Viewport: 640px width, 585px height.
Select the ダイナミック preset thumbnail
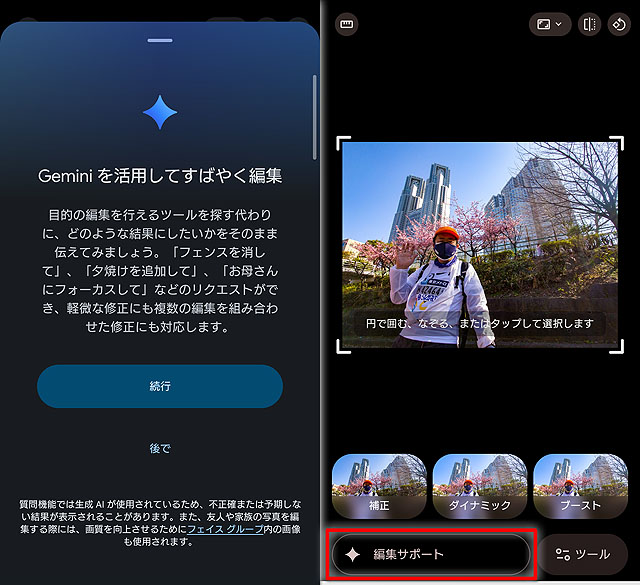[480, 486]
